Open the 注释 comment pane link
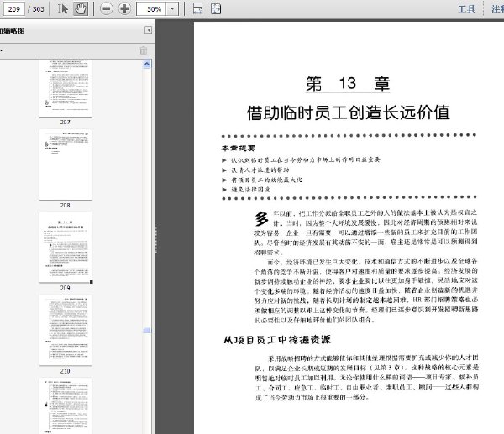This screenshot has width=504, height=434. [x=497, y=8]
